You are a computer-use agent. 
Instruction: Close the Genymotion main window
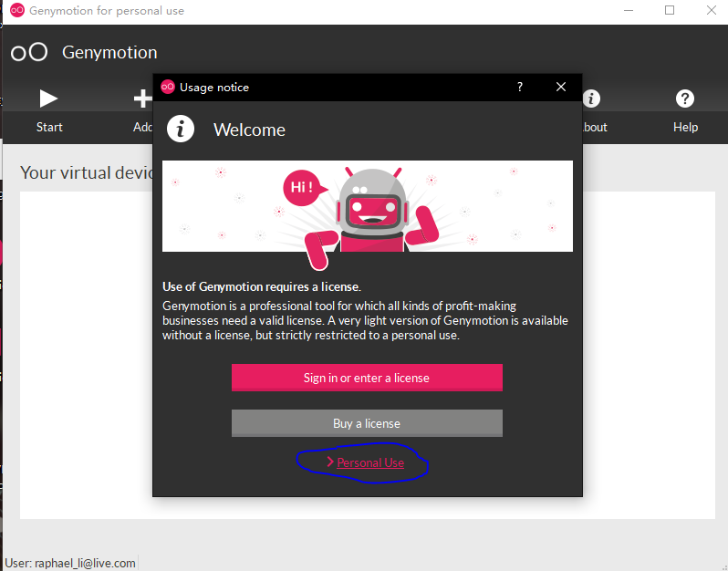(712, 10)
